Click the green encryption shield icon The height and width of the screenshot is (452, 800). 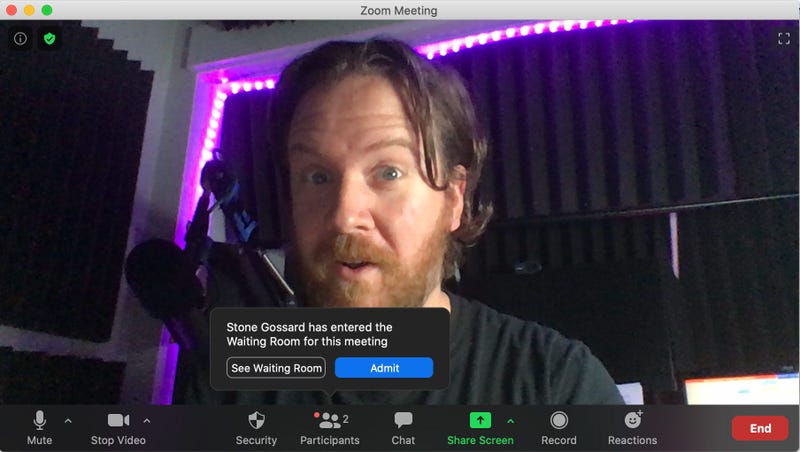tap(49, 39)
